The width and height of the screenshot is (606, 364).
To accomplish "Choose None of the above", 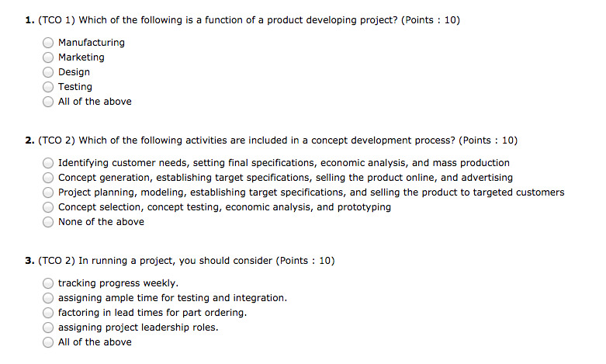I will pyautogui.click(x=48, y=222).
